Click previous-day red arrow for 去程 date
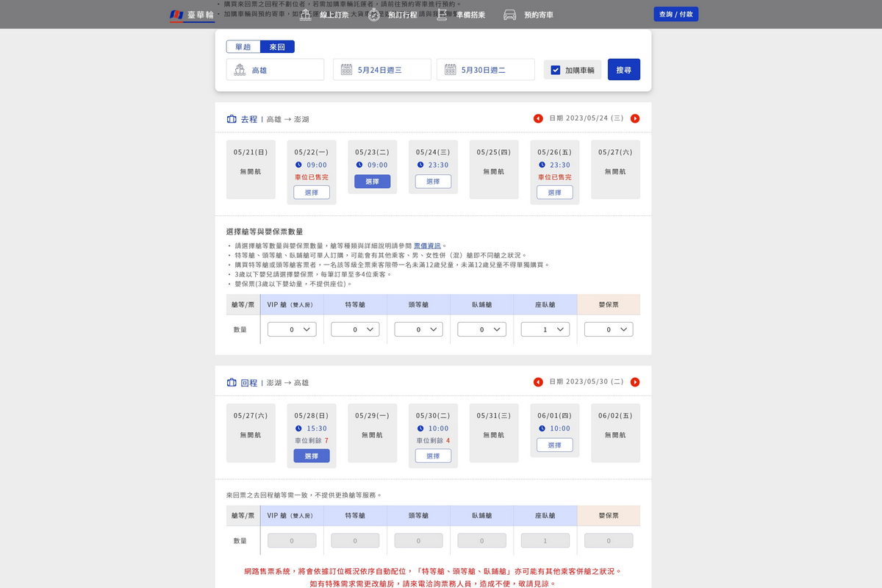This screenshot has width=882, height=588. [538, 118]
